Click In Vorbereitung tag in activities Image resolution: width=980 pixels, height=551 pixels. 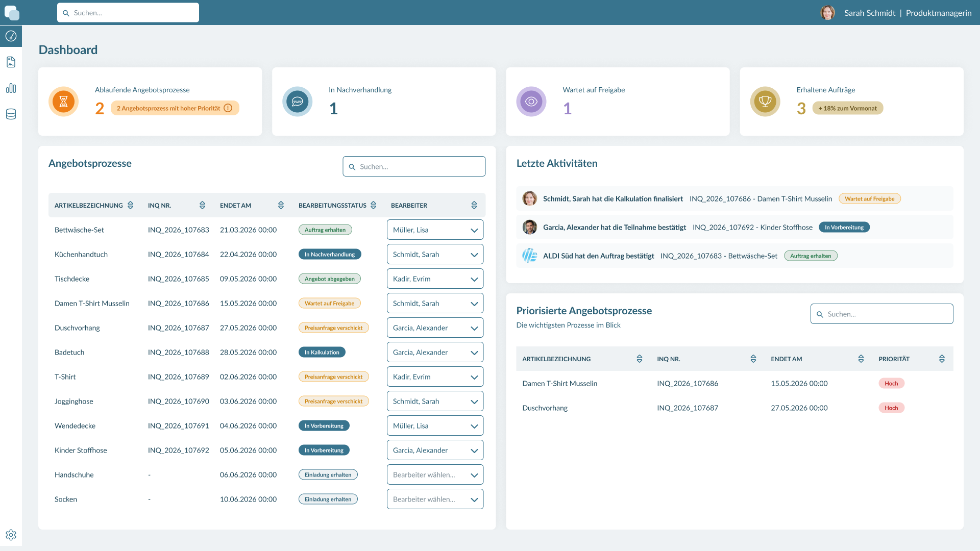[844, 227]
